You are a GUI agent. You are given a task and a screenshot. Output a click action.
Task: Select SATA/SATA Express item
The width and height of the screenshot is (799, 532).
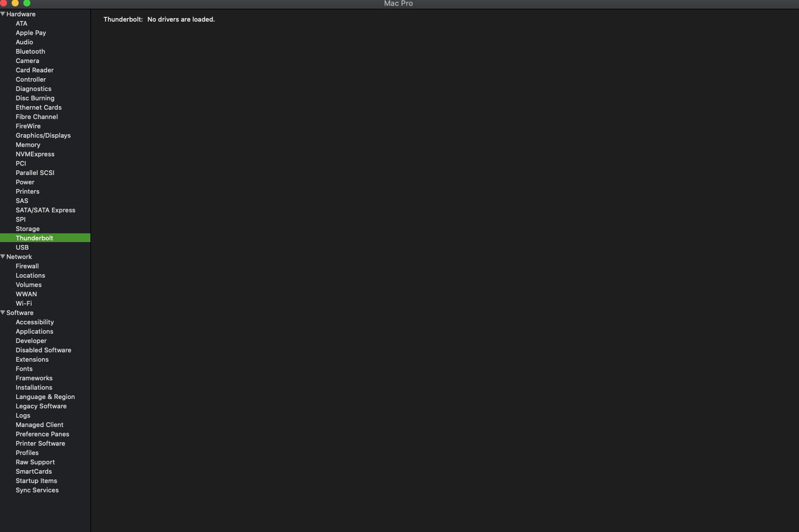point(46,210)
